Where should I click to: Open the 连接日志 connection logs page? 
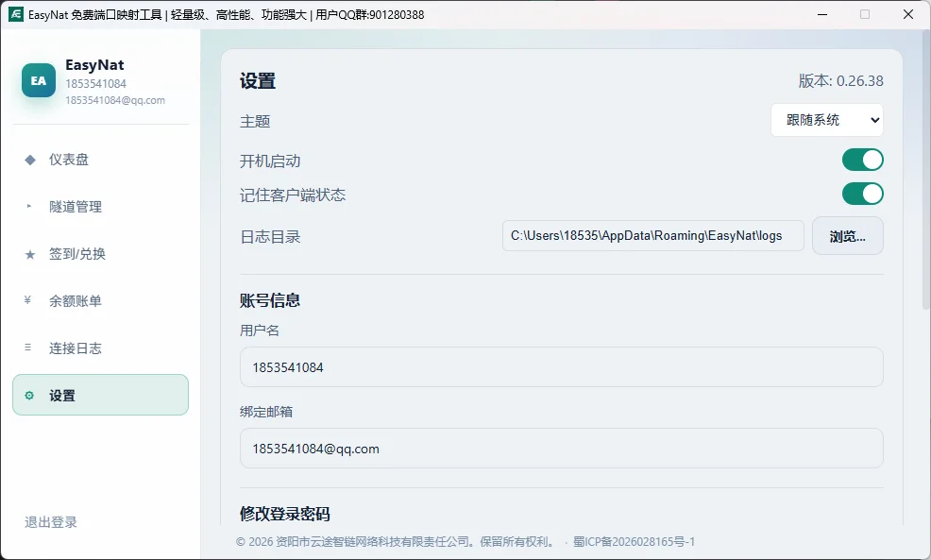[100, 348]
